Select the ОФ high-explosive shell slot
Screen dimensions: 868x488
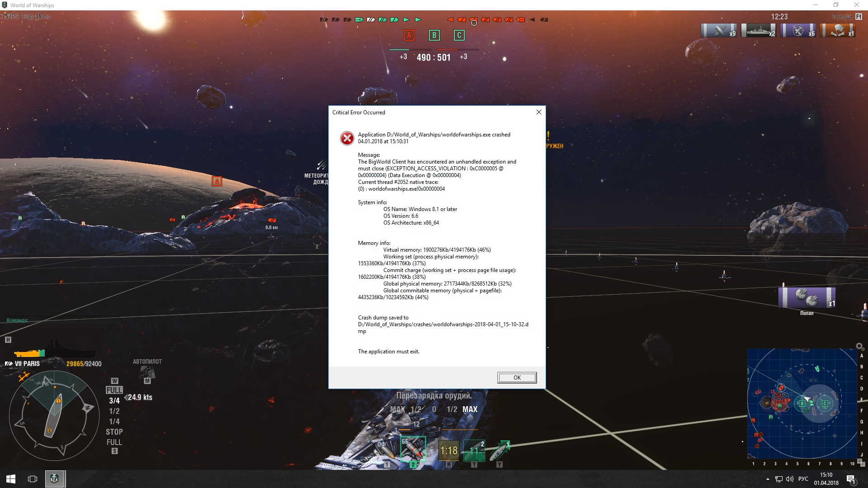[x=387, y=450]
